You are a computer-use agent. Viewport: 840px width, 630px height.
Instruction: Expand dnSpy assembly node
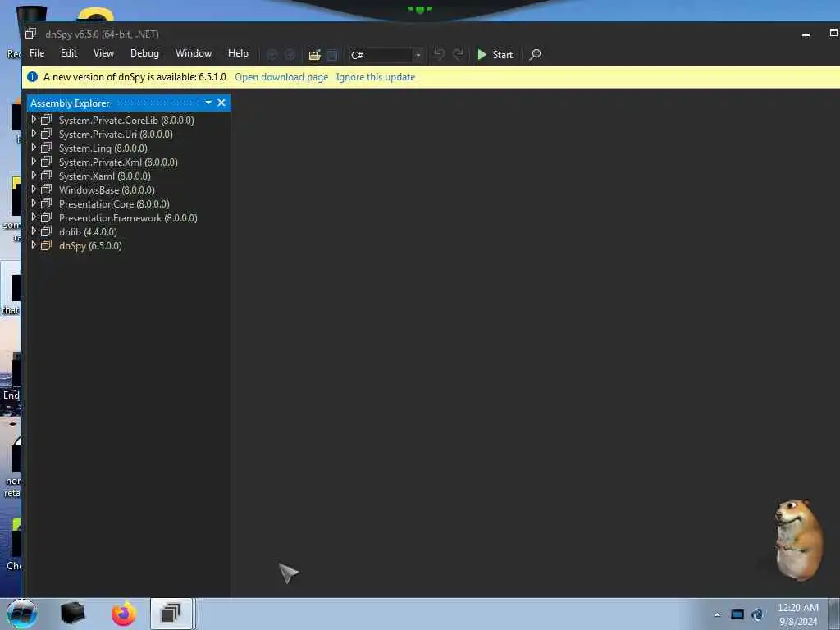[34, 244]
